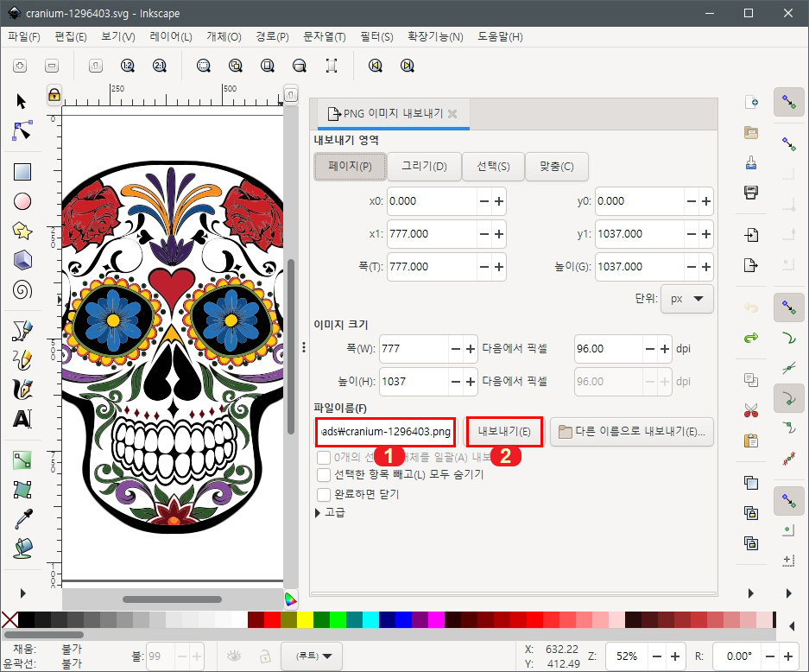
Task: Toggle color-managed display mode icon
Action: [x=290, y=599]
